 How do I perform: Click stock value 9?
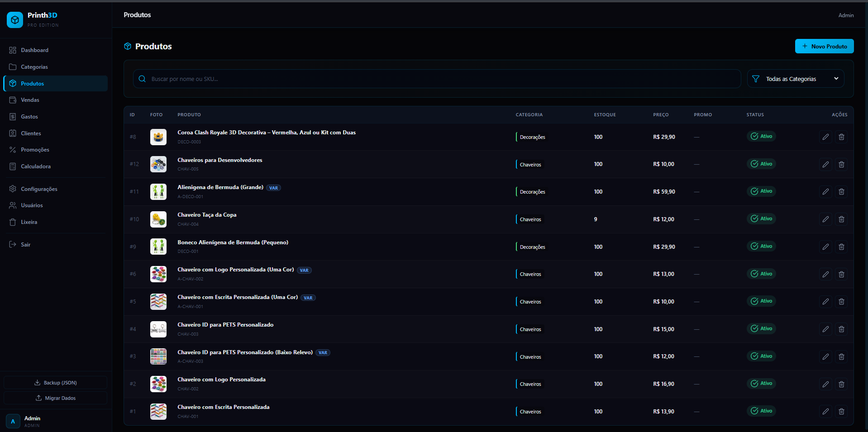click(x=596, y=219)
